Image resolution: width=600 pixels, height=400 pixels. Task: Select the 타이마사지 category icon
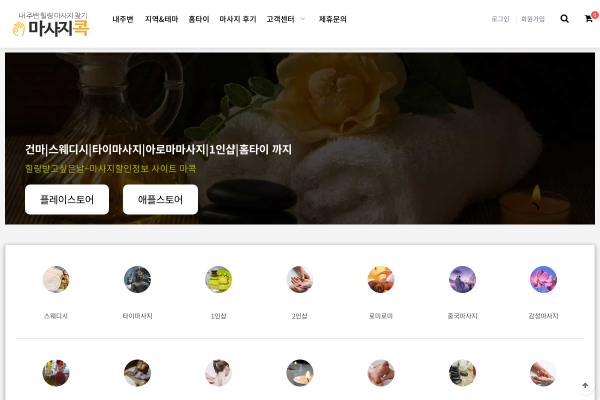pyautogui.click(x=137, y=279)
